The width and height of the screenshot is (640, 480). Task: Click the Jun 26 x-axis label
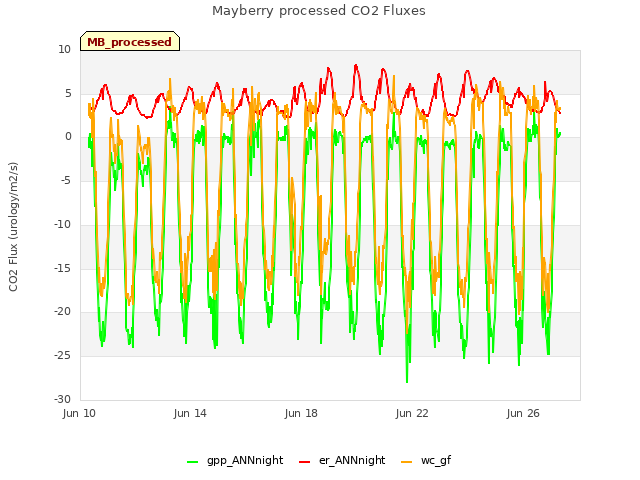coord(523,413)
